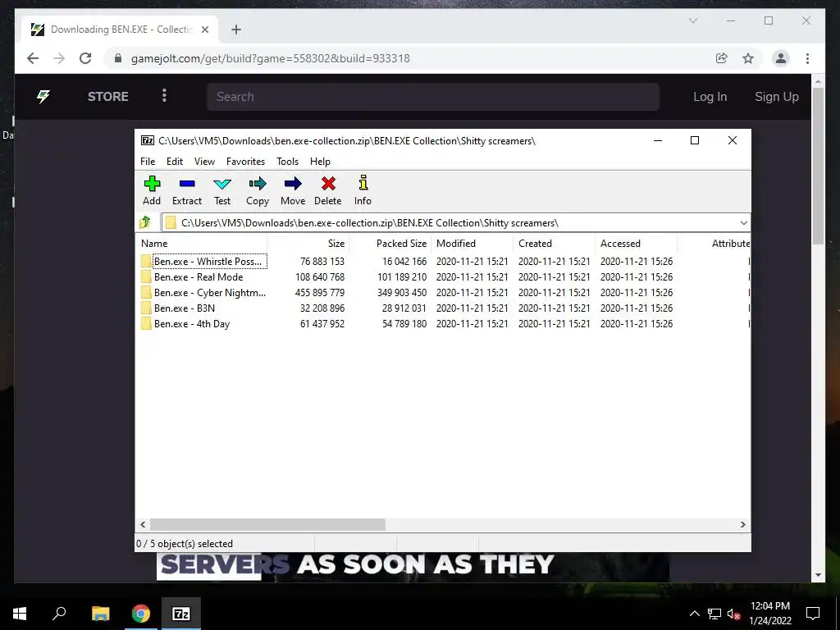Screen dimensions: 840x630
Task: Open Chrome tab search chevron
Action: [x=693, y=21]
